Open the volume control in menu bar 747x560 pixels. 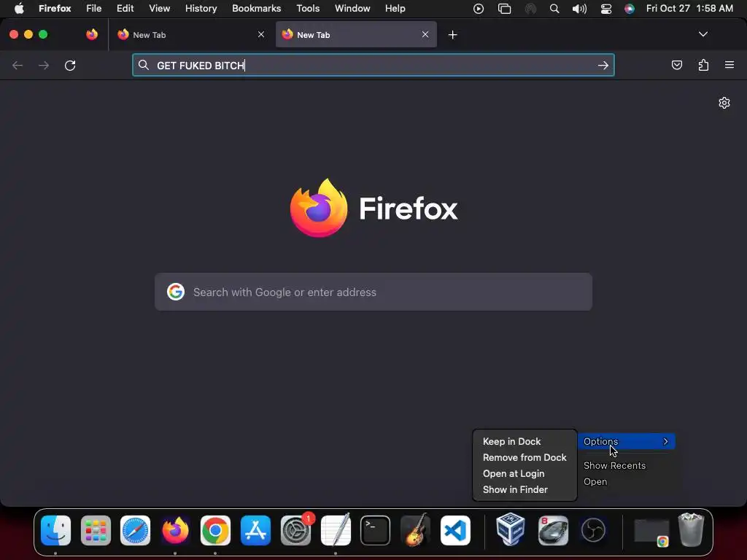pos(579,9)
